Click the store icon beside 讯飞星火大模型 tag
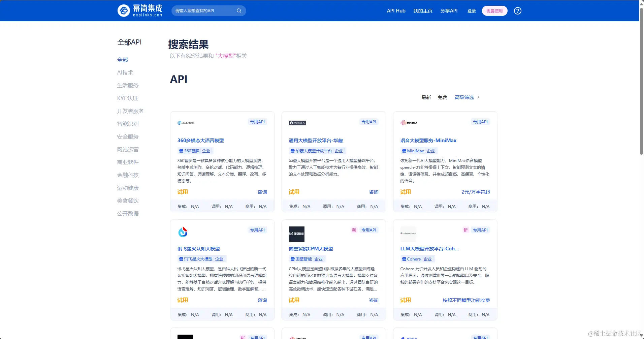This screenshot has height=339, width=644. [181, 259]
